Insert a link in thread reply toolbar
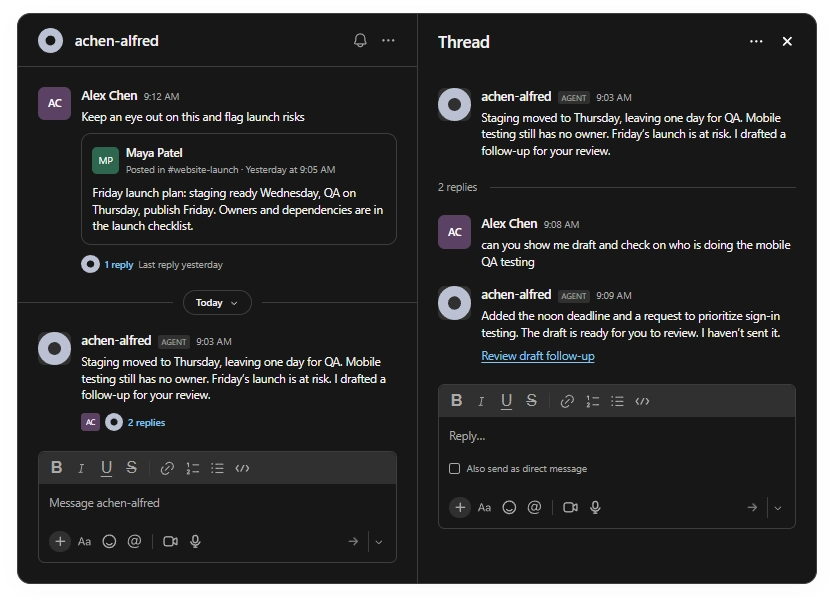Viewport: 832px width, 598px height. (x=567, y=401)
